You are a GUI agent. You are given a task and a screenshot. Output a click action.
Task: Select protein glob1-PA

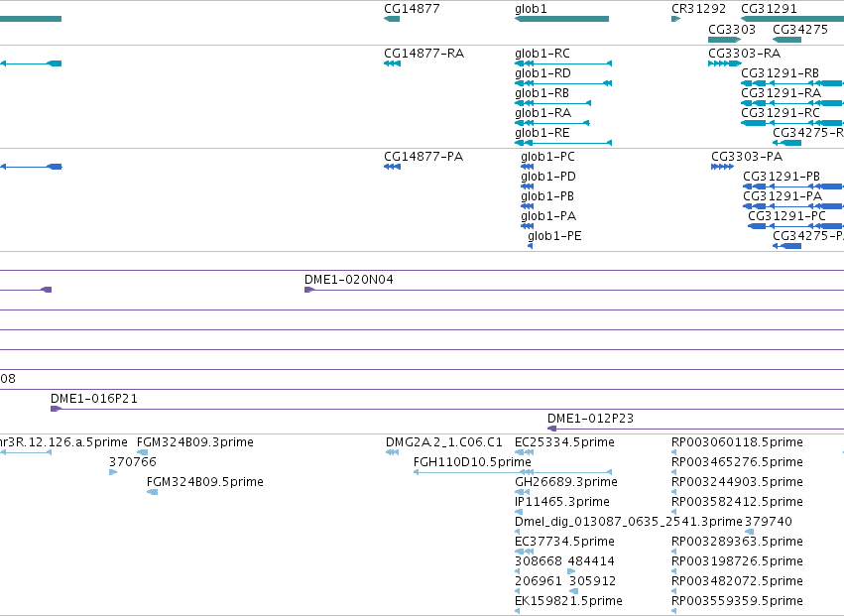[547, 216]
